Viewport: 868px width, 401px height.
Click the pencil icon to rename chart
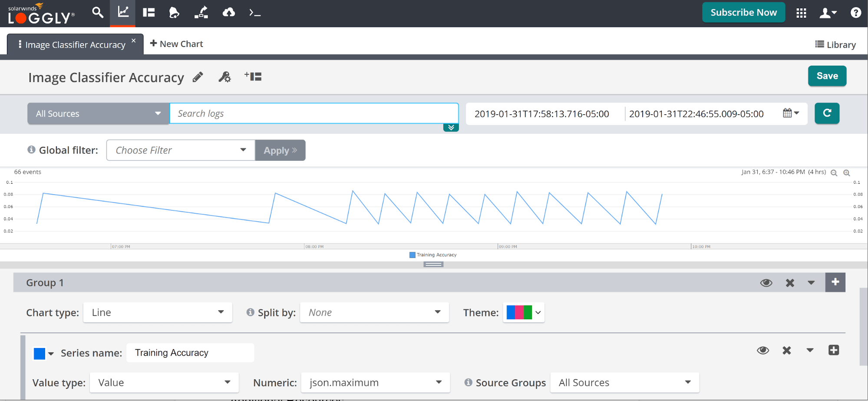point(198,77)
